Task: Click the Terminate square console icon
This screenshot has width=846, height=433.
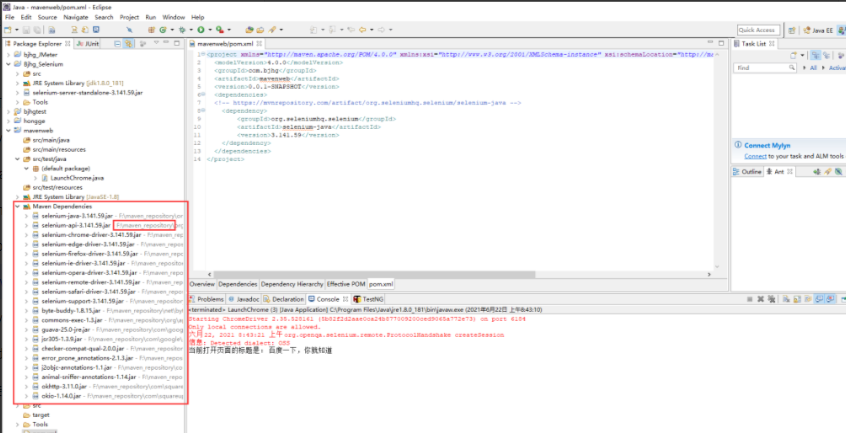Action: pyautogui.click(x=749, y=299)
